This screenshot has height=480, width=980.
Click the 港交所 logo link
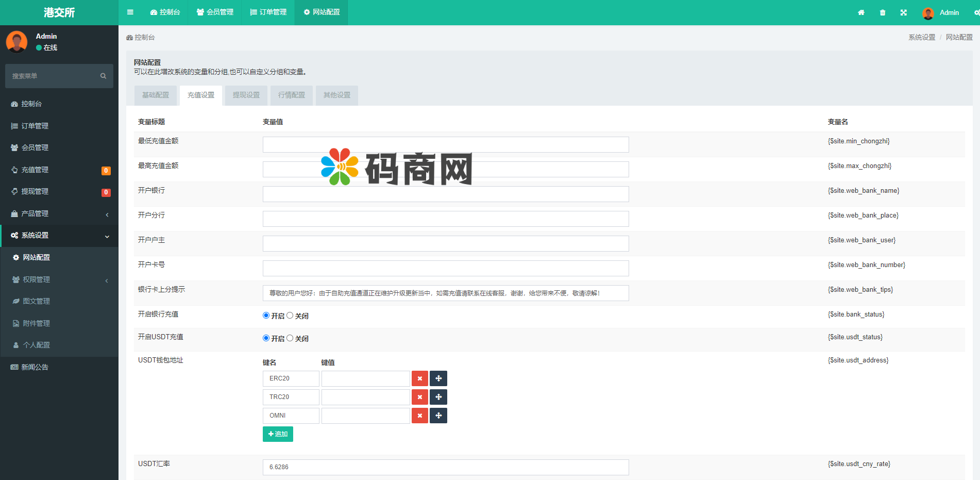pyautogui.click(x=59, y=12)
